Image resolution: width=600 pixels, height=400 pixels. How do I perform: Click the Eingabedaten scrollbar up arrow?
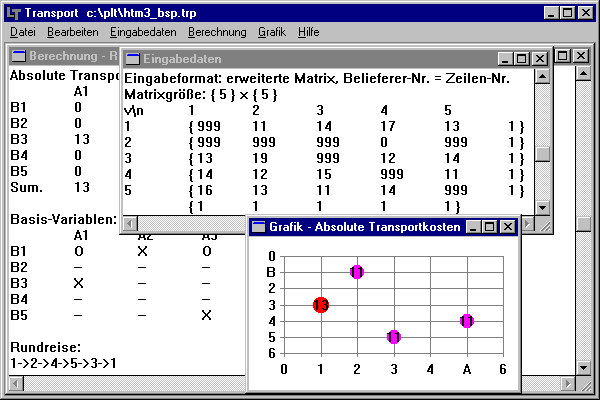tap(542, 76)
